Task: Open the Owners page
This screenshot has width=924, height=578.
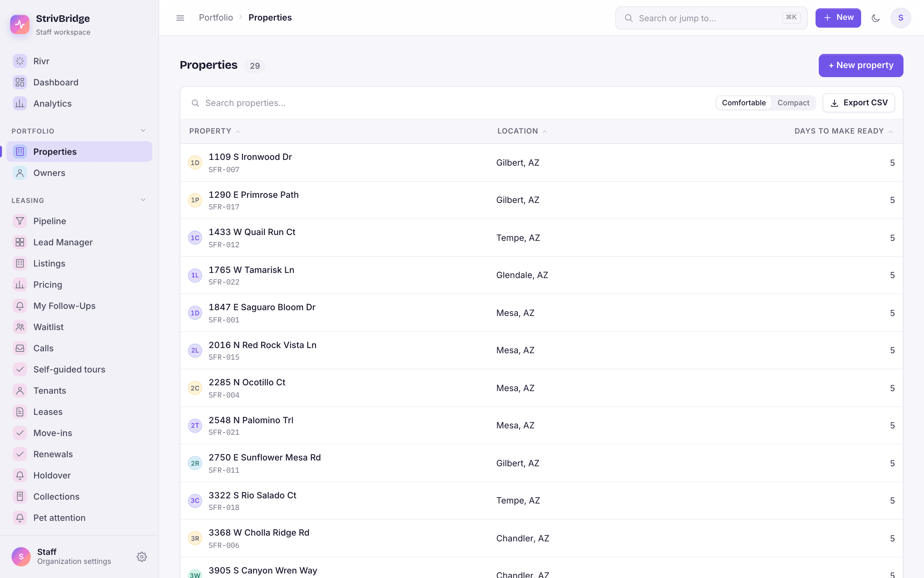Action: pyautogui.click(x=79, y=173)
